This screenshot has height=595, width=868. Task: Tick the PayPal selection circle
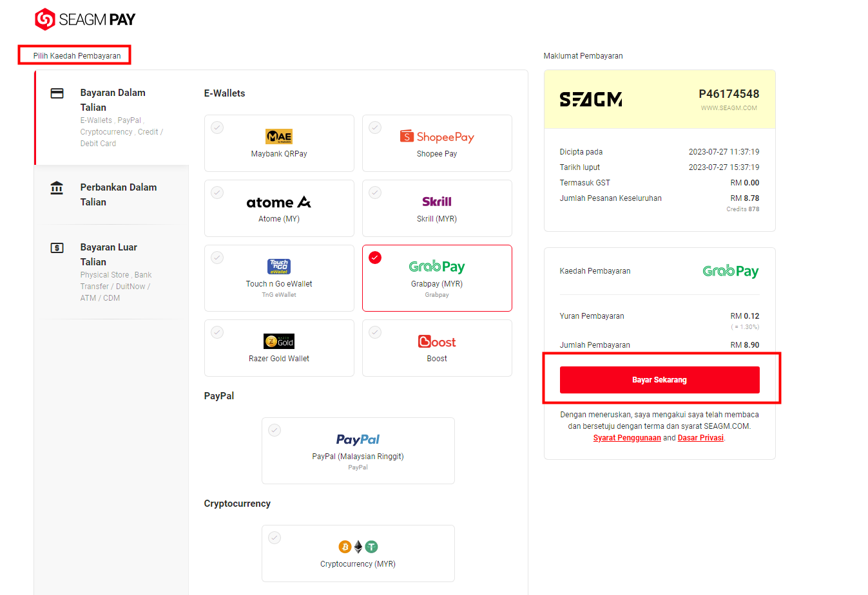(x=275, y=430)
